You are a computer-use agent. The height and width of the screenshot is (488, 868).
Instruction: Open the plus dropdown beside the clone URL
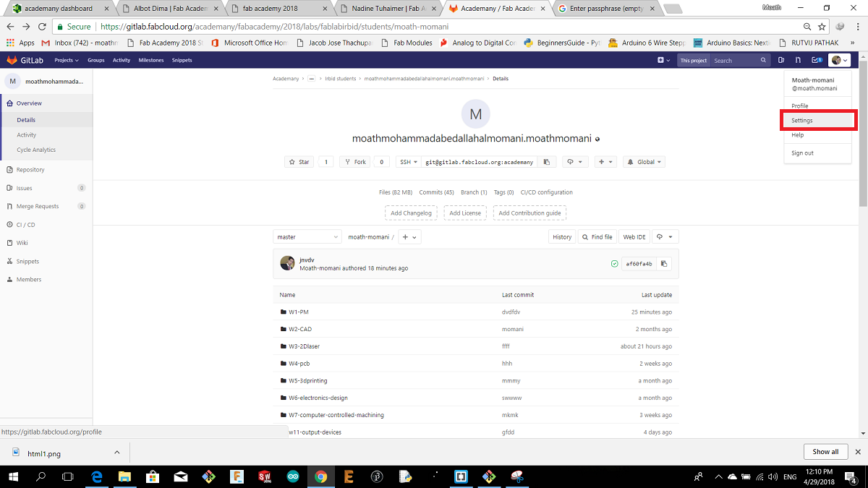pos(605,162)
